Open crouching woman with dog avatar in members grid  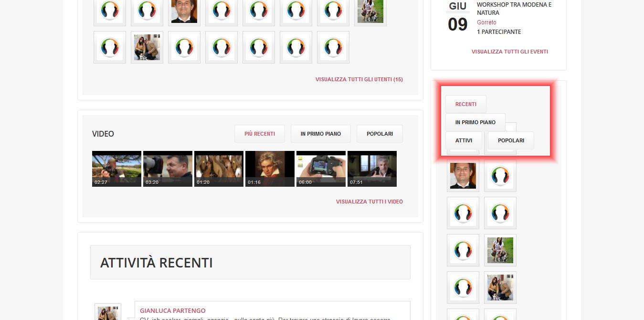[147, 47]
